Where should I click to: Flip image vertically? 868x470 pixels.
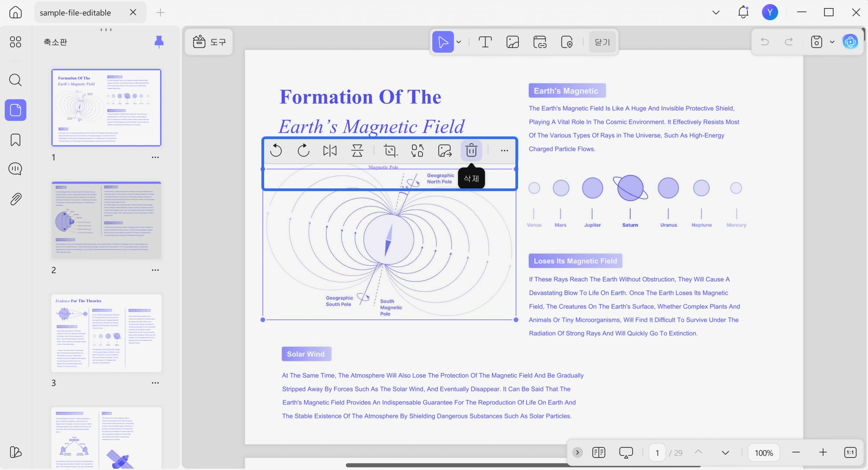pos(357,150)
